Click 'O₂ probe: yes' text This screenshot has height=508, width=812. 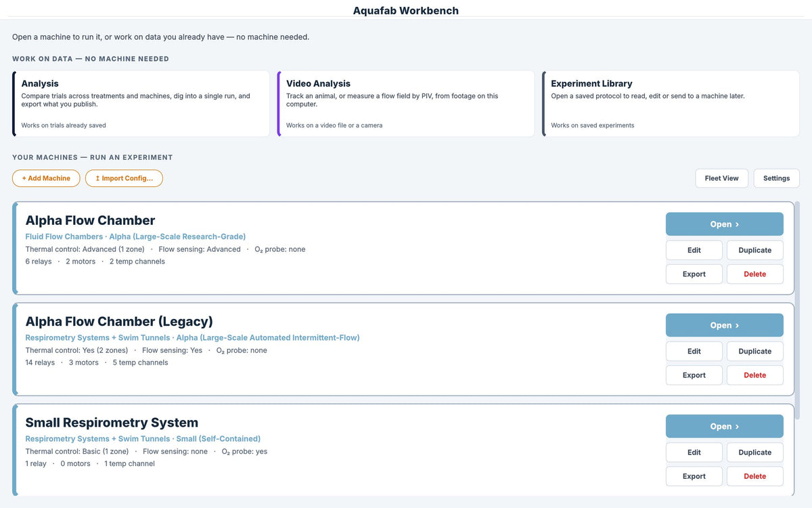pos(244,451)
